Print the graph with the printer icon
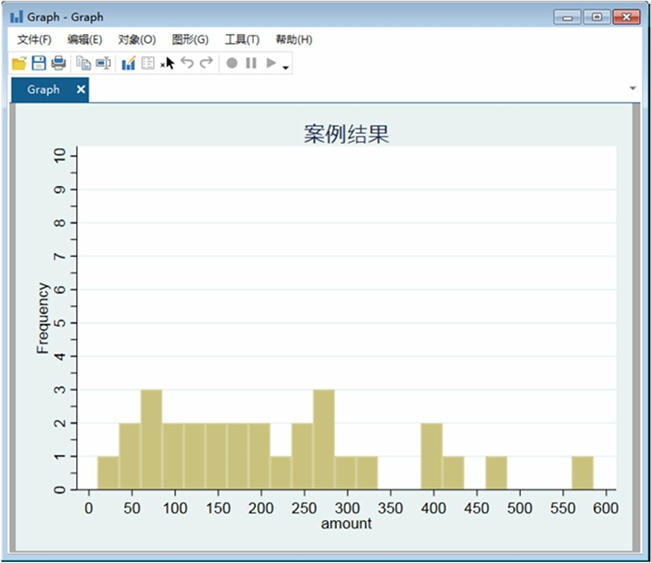Screen dimensions: 651x563 coord(58,63)
